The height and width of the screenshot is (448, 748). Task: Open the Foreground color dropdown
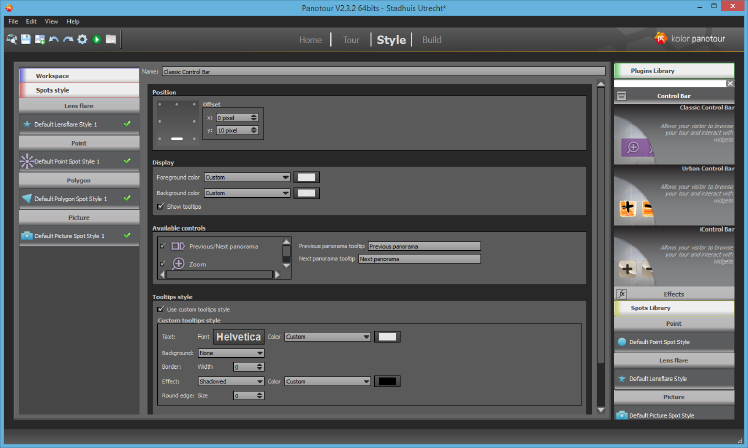247,177
